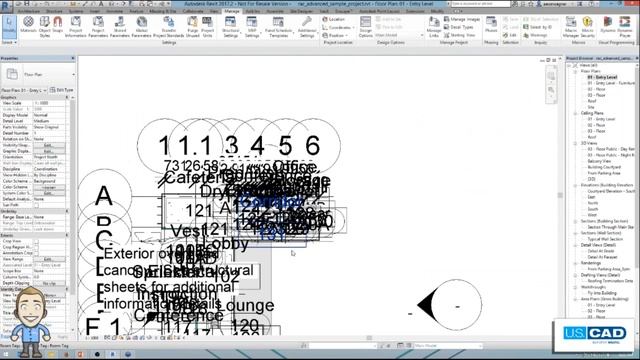
Task: Toggle the Crop View checkbox
Action: pos(36,241)
